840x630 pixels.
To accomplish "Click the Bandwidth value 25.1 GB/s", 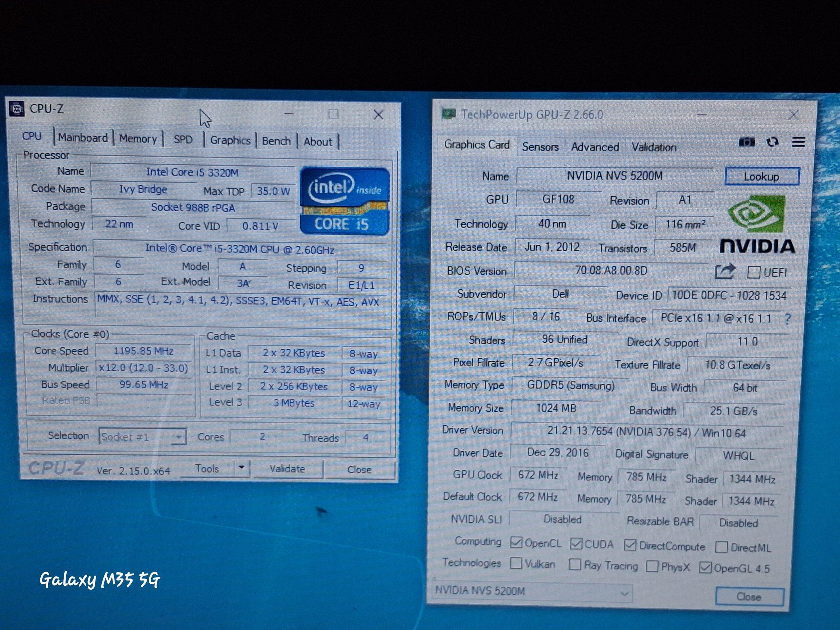I will coord(734,411).
